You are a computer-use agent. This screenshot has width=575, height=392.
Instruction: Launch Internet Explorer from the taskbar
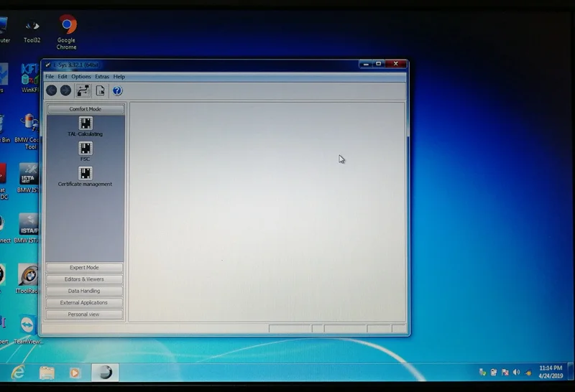[18, 373]
